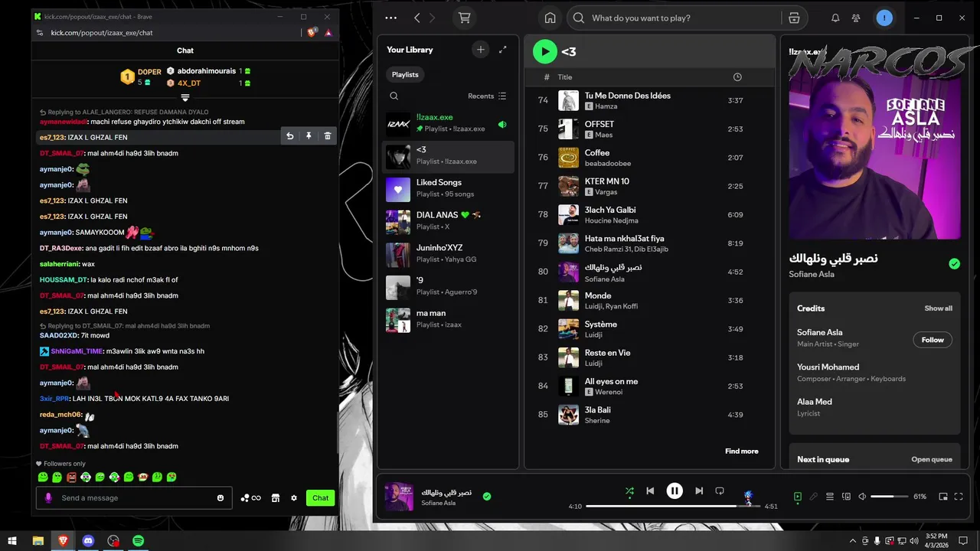The height and width of the screenshot is (551, 980).
Task: Play the <3 playlist with the green button
Action: point(544,52)
